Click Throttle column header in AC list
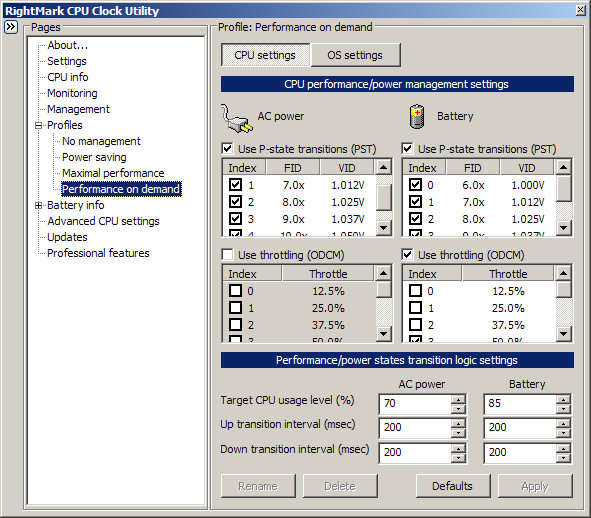The height and width of the screenshot is (518, 591). [x=328, y=274]
